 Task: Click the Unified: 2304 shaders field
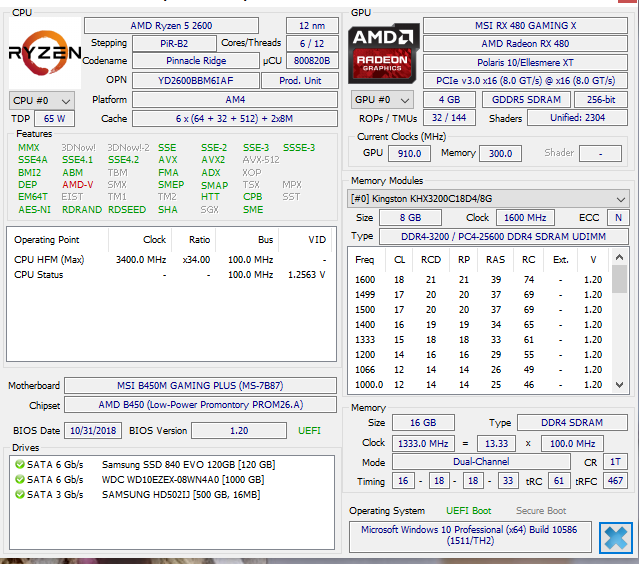577,118
